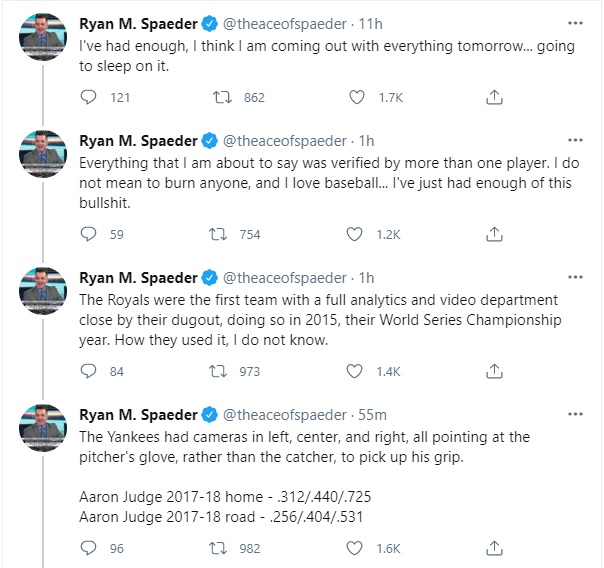
Task: Open more options on the first tweet
Action: (x=575, y=21)
